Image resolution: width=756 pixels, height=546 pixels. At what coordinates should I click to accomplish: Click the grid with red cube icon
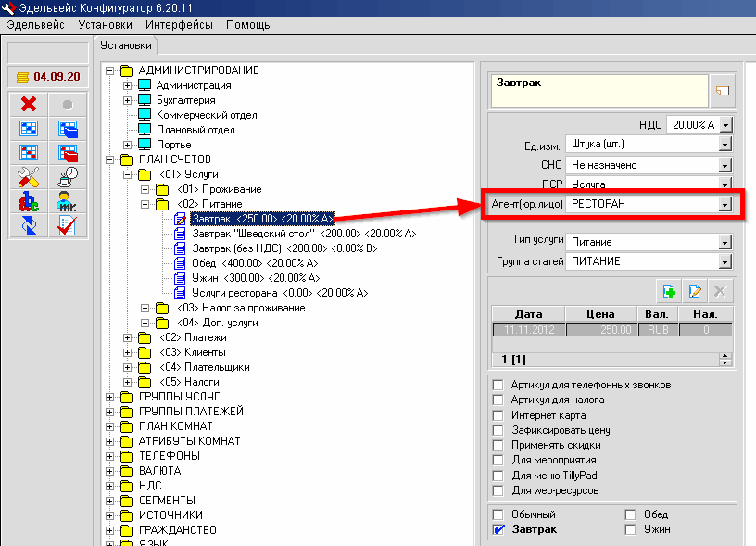(x=67, y=152)
